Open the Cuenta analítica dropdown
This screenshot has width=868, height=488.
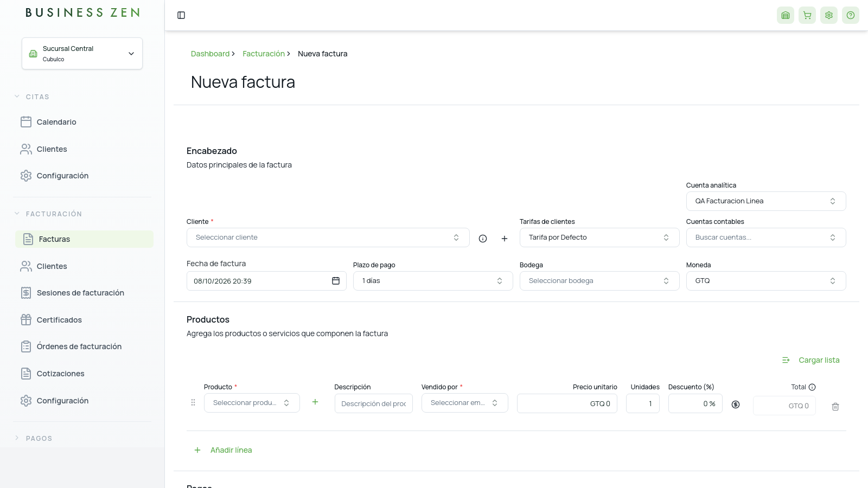pyautogui.click(x=766, y=201)
